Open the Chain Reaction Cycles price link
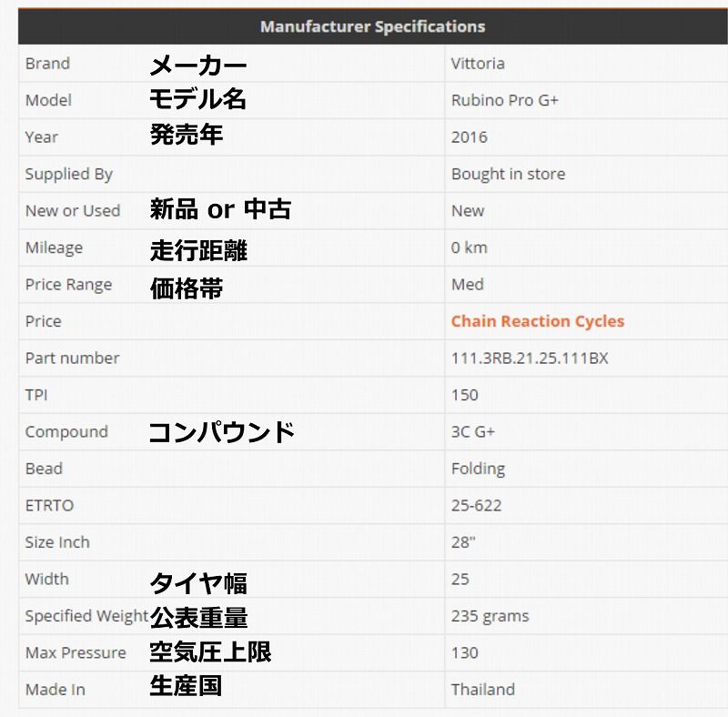Viewport: 728px width, 717px height. [x=537, y=321]
